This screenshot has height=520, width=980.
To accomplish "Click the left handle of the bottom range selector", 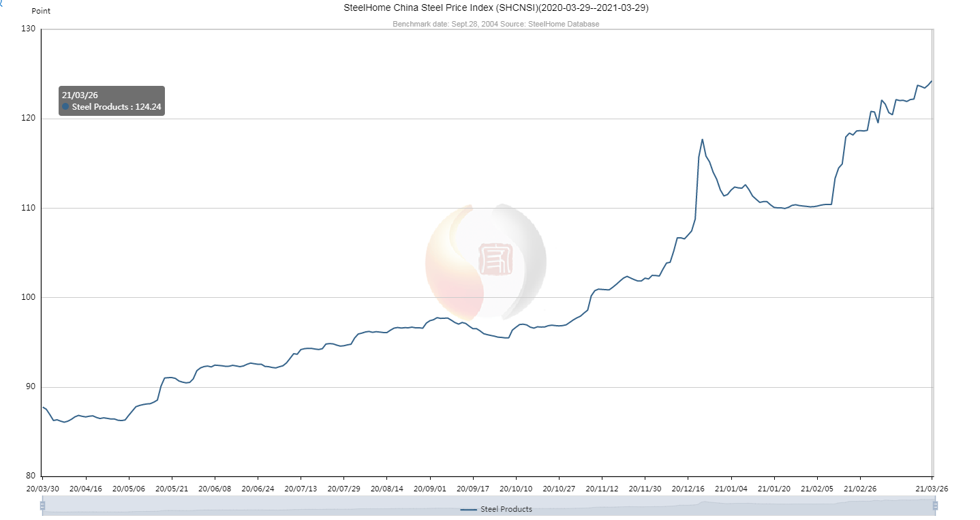I will 42,504.
